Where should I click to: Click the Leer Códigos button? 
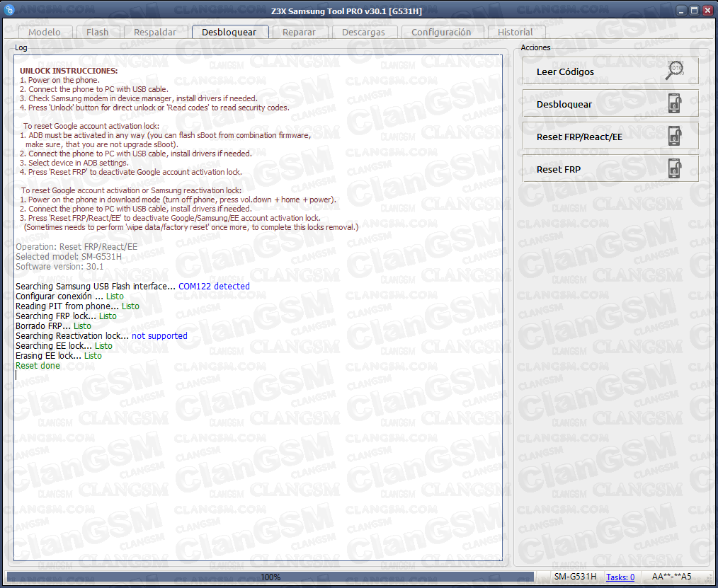coord(610,71)
